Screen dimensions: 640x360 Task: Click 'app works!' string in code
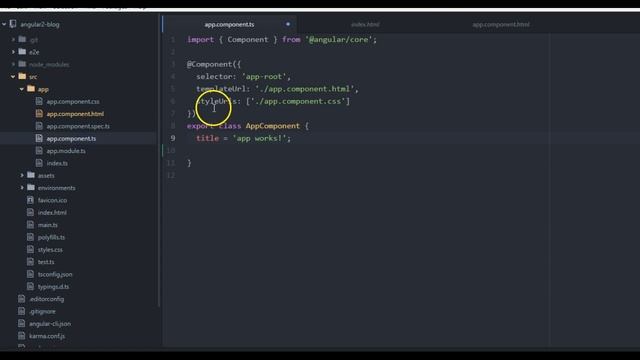point(259,138)
